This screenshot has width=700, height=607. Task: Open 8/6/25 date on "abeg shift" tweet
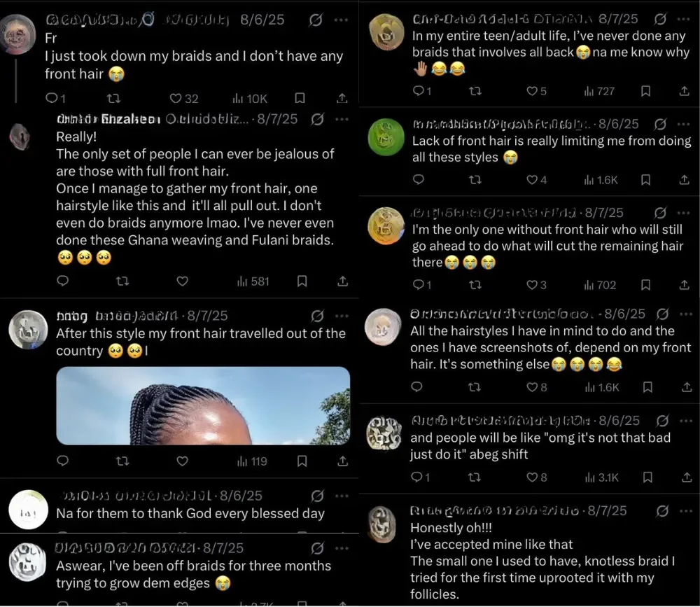(619, 420)
